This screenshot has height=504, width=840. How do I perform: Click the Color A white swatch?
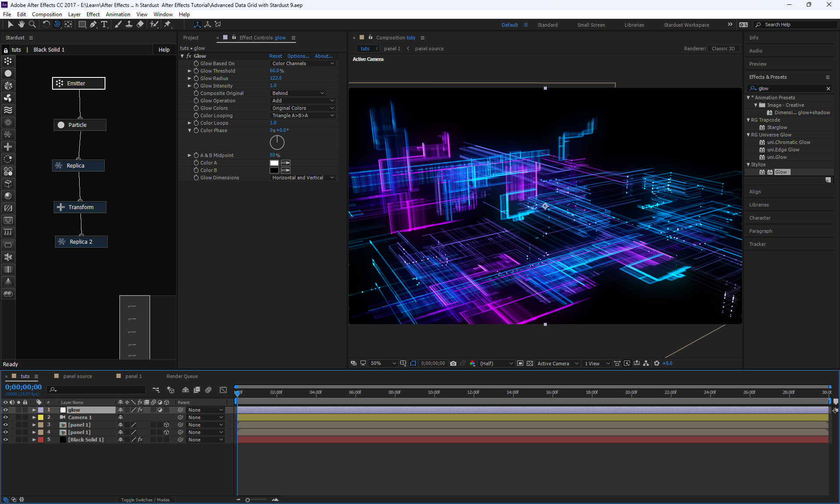coord(274,163)
